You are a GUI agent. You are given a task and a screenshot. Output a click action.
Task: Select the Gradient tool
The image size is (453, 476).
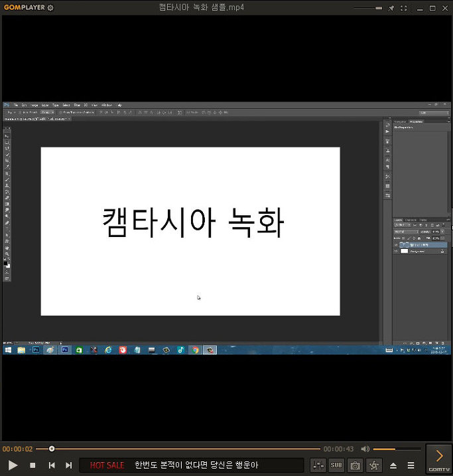pos(7,204)
